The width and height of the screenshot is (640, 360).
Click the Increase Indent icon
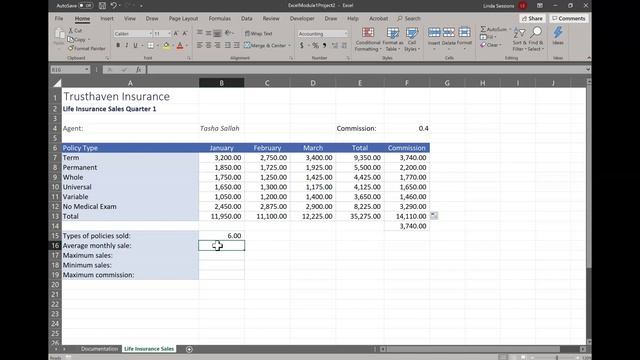pos(236,45)
